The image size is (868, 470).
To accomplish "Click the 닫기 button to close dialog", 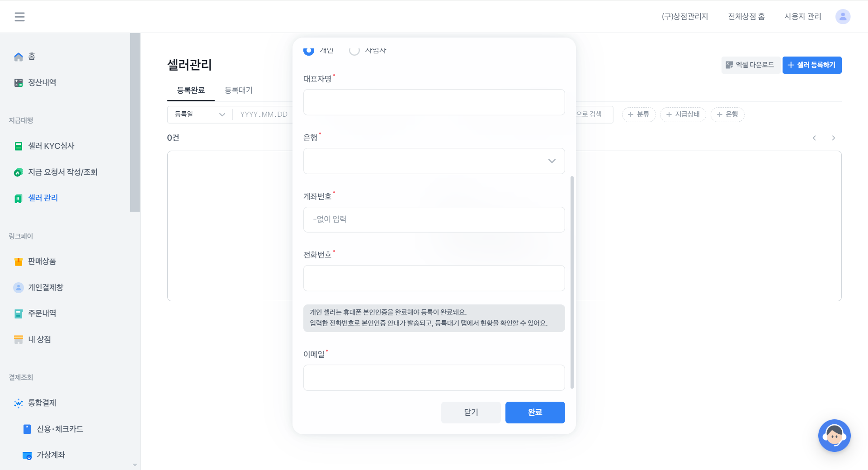I will click(471, 412).
